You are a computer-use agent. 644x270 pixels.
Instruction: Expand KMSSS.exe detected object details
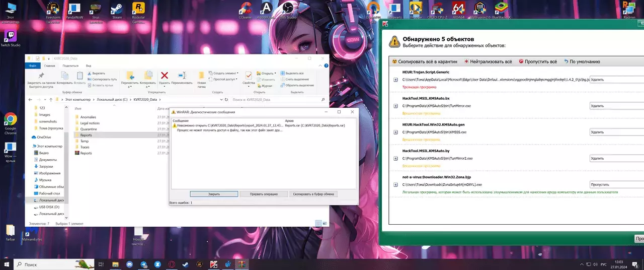coord(395,132)
